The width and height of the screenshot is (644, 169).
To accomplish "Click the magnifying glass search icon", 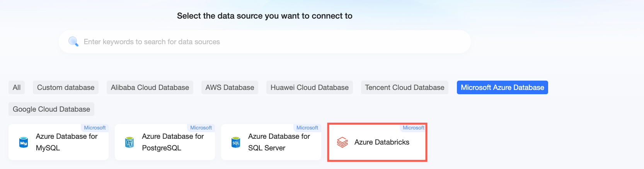I will tap(73, 41).
